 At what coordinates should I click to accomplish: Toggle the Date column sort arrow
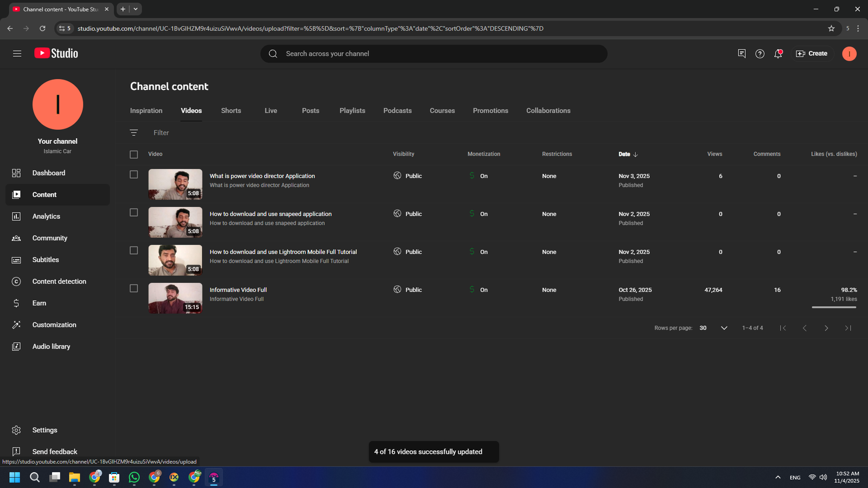pos(635,155)
